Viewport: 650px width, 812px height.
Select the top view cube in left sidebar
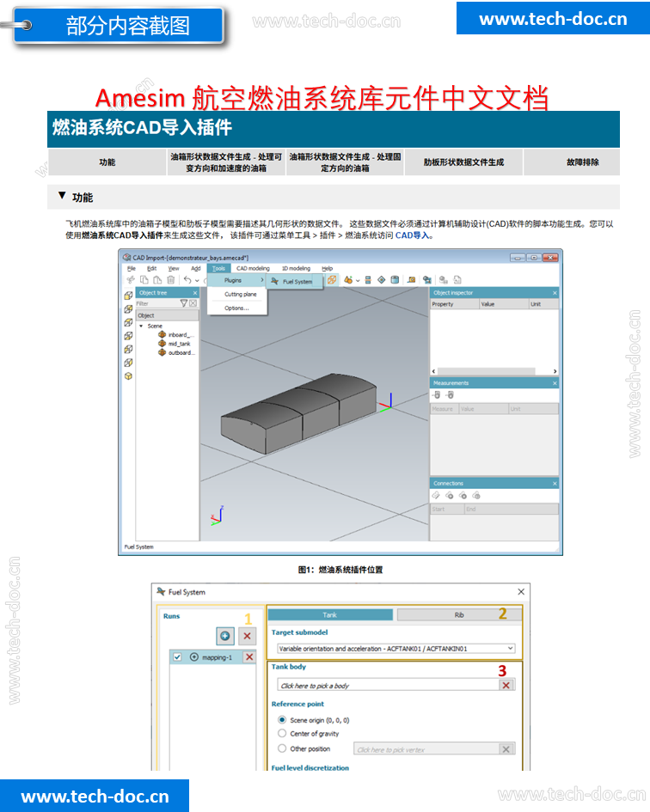pyautogui.click(x=129, y=296)
